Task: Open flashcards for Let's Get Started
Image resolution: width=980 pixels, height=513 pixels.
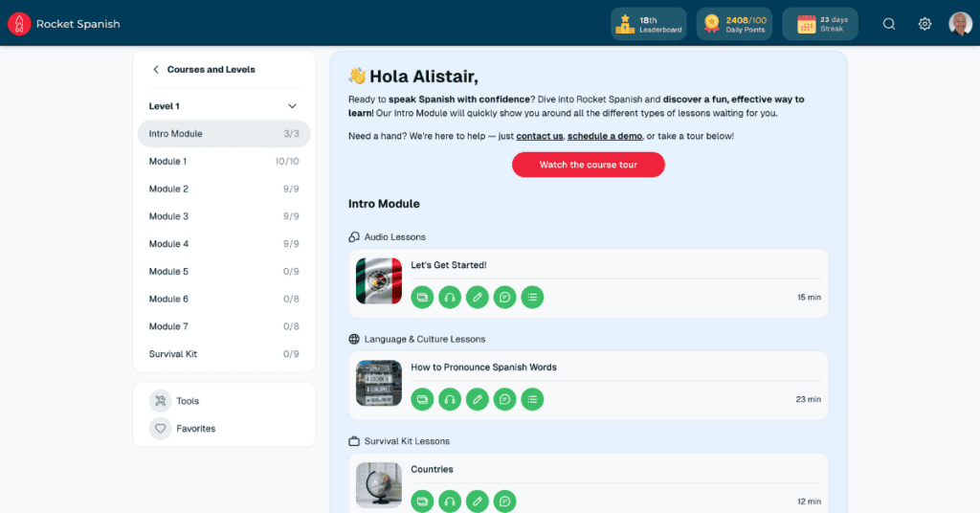Action: (x=422, y=298)
